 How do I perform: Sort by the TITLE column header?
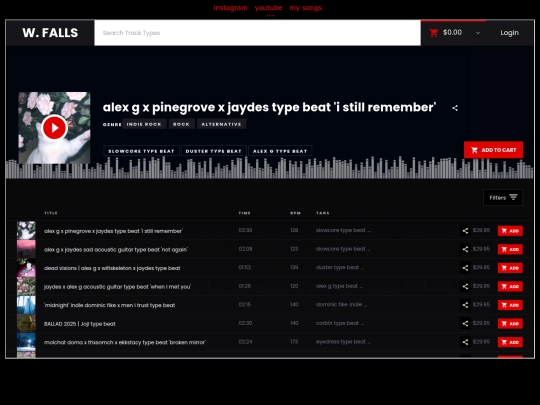pos(51,213)
